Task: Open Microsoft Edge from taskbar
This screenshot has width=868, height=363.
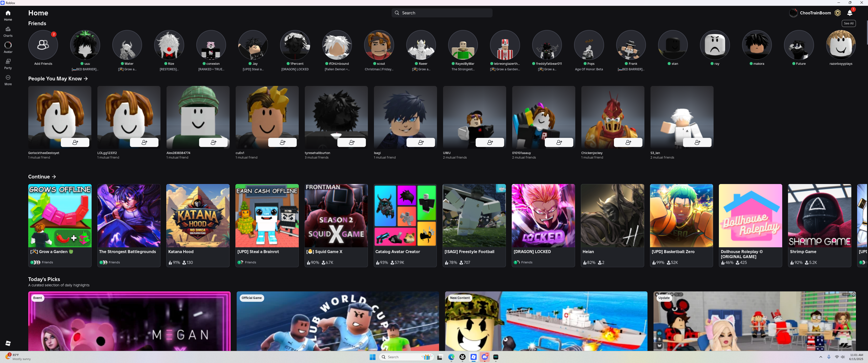Action: 451,357
